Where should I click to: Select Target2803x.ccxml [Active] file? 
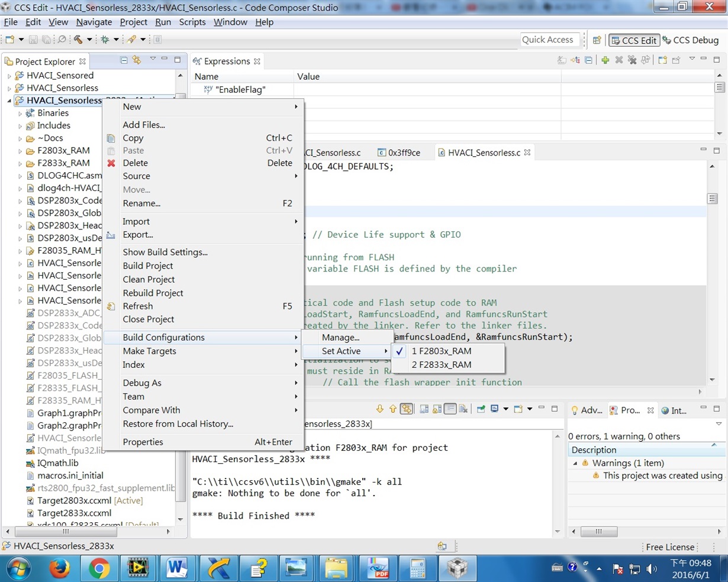tap(90, 500)
